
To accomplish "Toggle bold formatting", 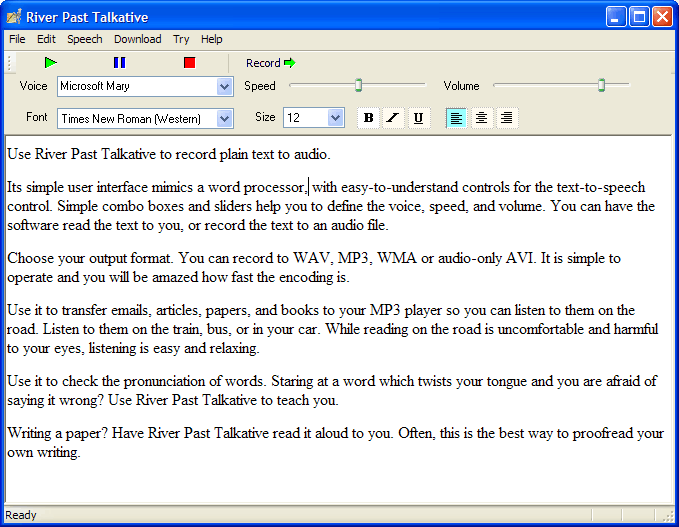I will (368, 118).
